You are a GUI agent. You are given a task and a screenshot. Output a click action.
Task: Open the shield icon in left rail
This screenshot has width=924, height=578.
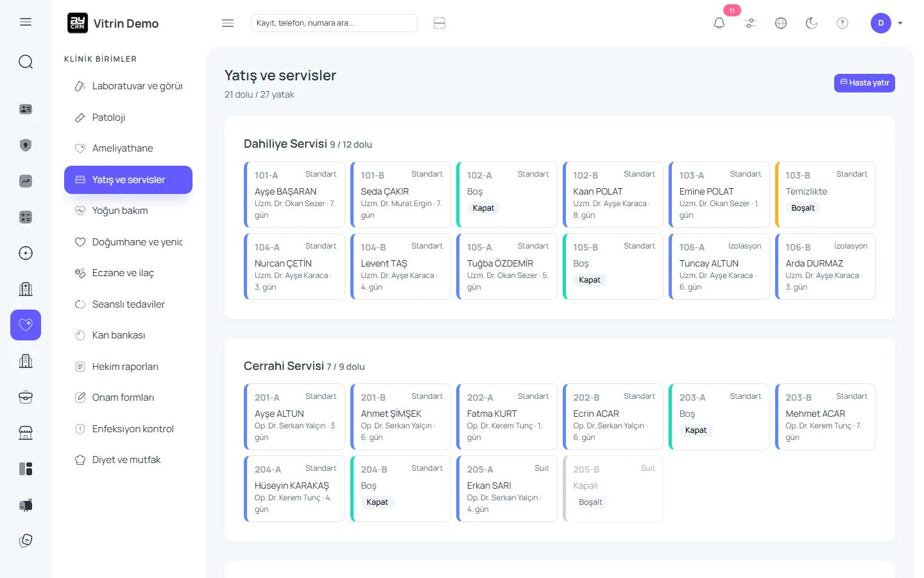tap(26, 145)
